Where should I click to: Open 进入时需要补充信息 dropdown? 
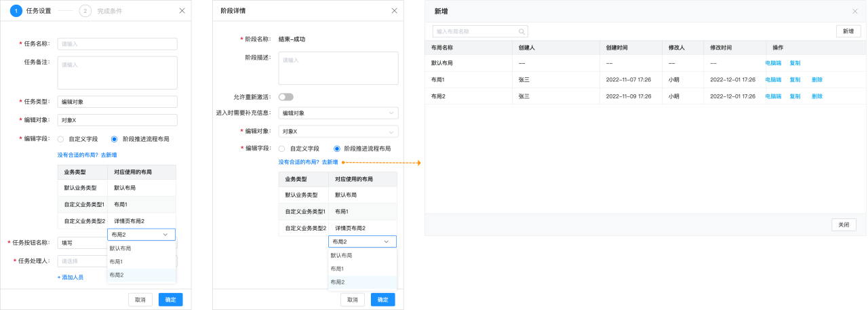pyautogui.click(x=338, y=113)
